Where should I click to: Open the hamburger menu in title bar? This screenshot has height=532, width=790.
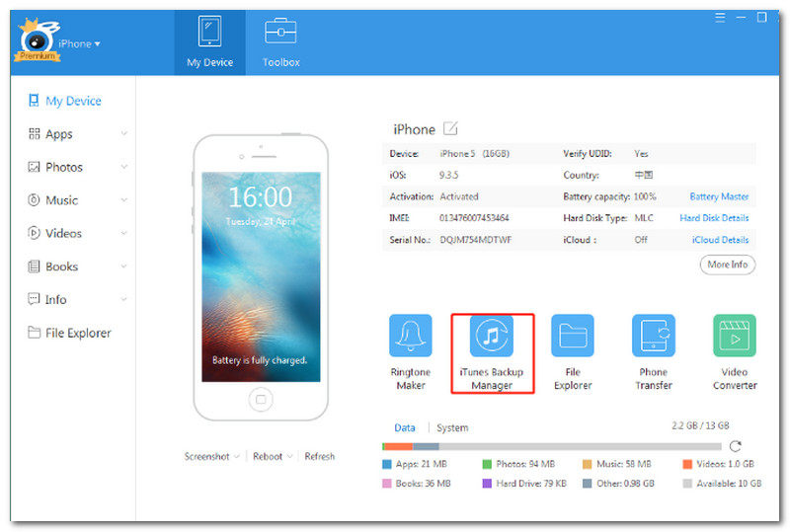[x=720, y=18]
